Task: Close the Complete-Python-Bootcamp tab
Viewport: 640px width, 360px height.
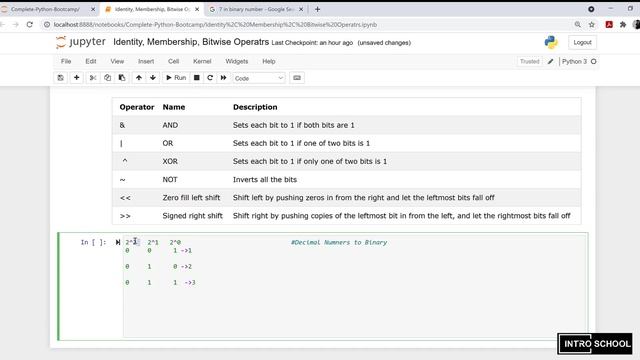Action: coord(93,9)
